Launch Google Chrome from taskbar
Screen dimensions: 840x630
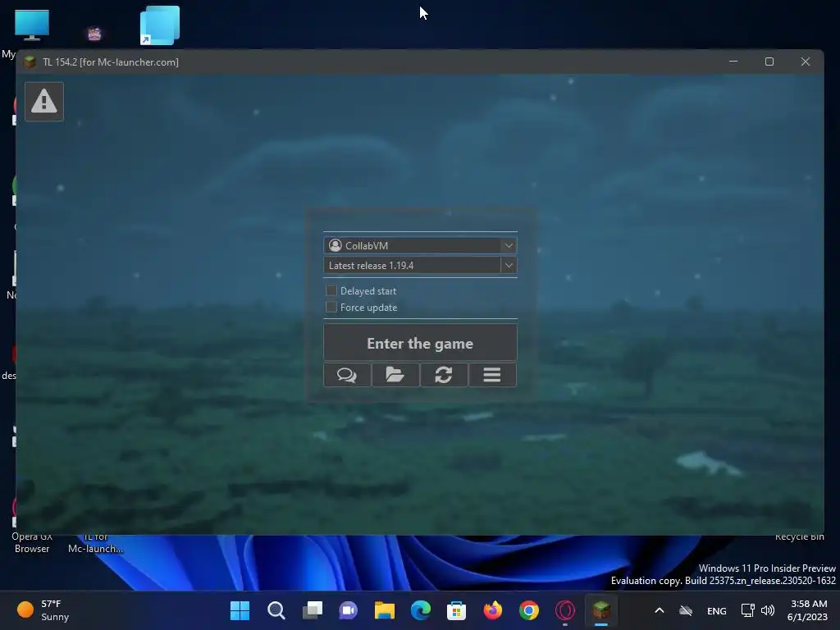[x=529, y=610]
